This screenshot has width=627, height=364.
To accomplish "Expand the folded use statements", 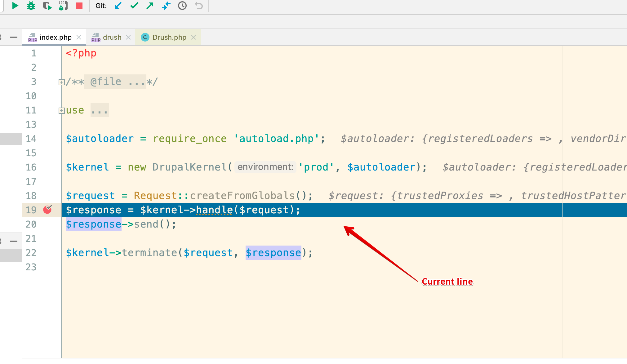I will 61,111.
